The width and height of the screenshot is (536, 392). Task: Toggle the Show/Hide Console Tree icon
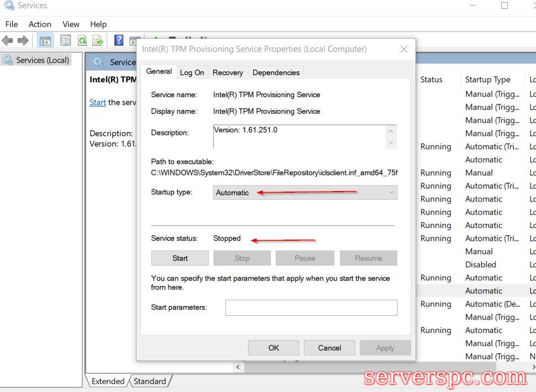(x=45, y=40)
